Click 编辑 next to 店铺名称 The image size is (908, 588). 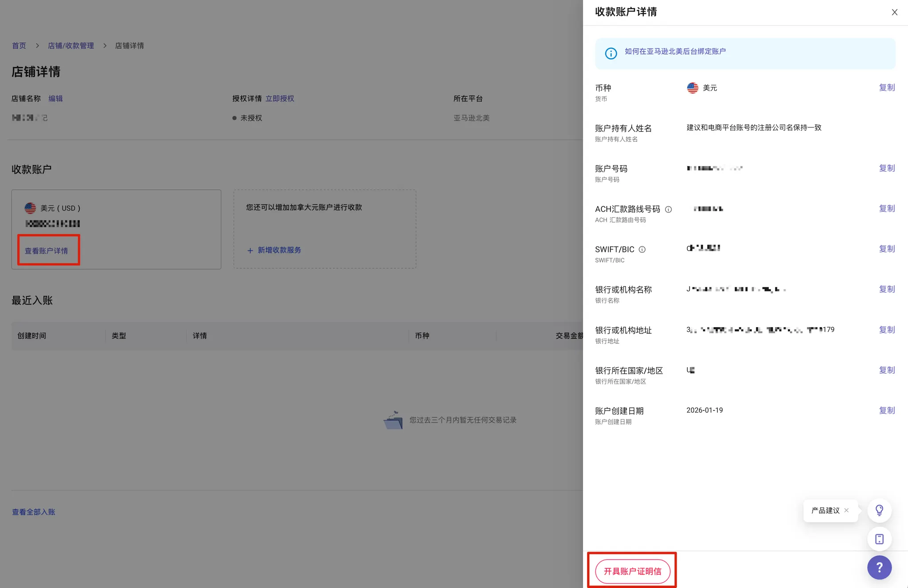55,98
